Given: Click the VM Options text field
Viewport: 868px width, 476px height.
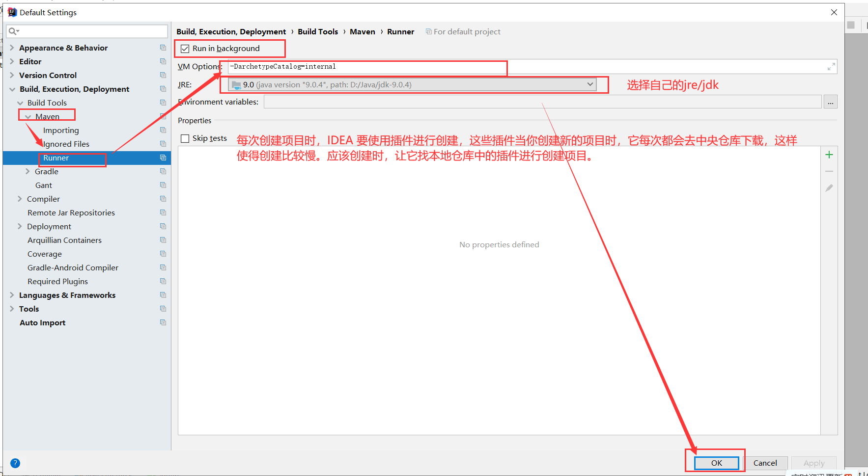Looking at the screenshot, I should click(532, 67).
